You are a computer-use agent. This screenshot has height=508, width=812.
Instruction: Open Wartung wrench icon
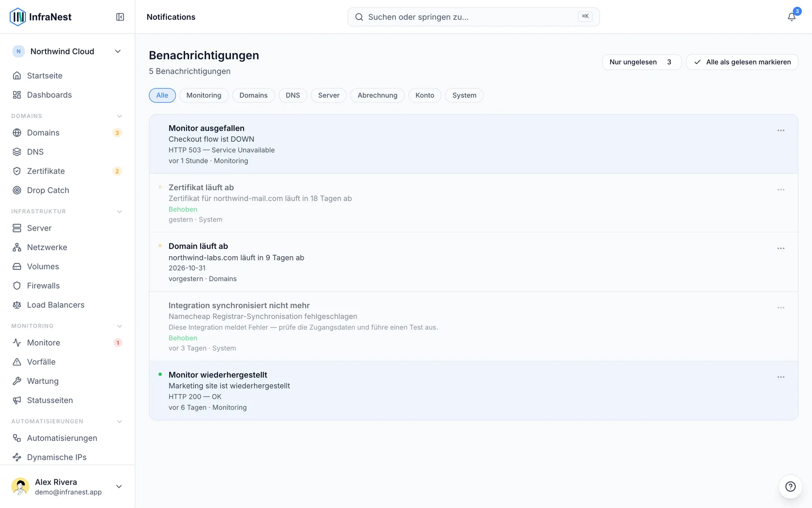[17, 381]
